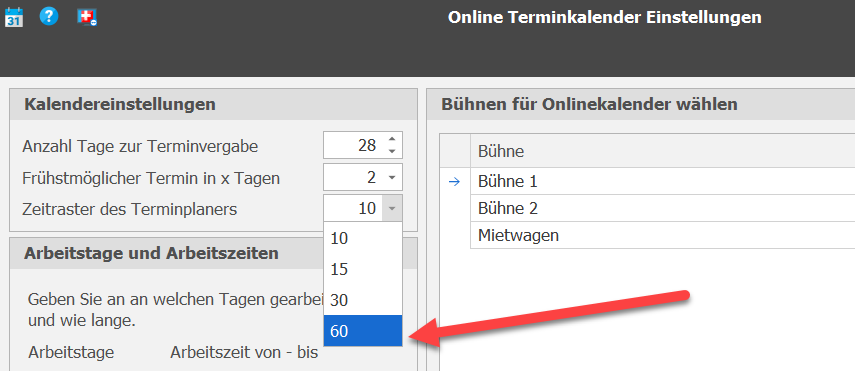The height and width of the screenshot is (371, 855).
Task: Select the Mietwagen row
Action: (662, 235)
